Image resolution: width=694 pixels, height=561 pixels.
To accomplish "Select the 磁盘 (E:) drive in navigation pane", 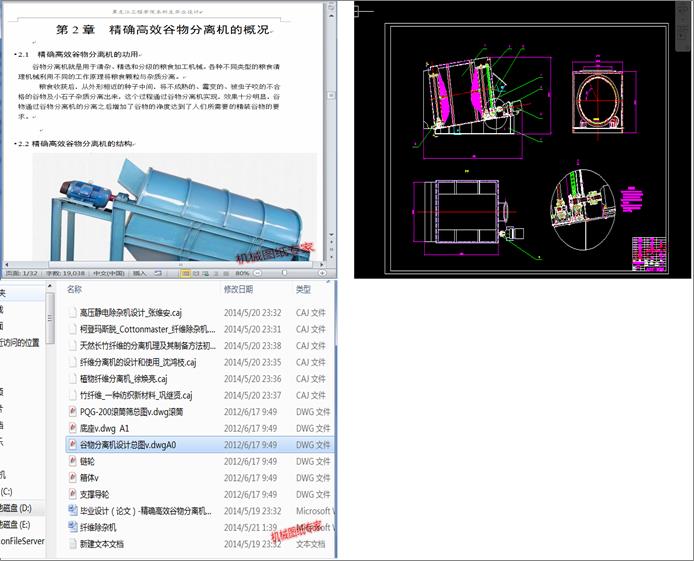I will (x=15, y=524).
